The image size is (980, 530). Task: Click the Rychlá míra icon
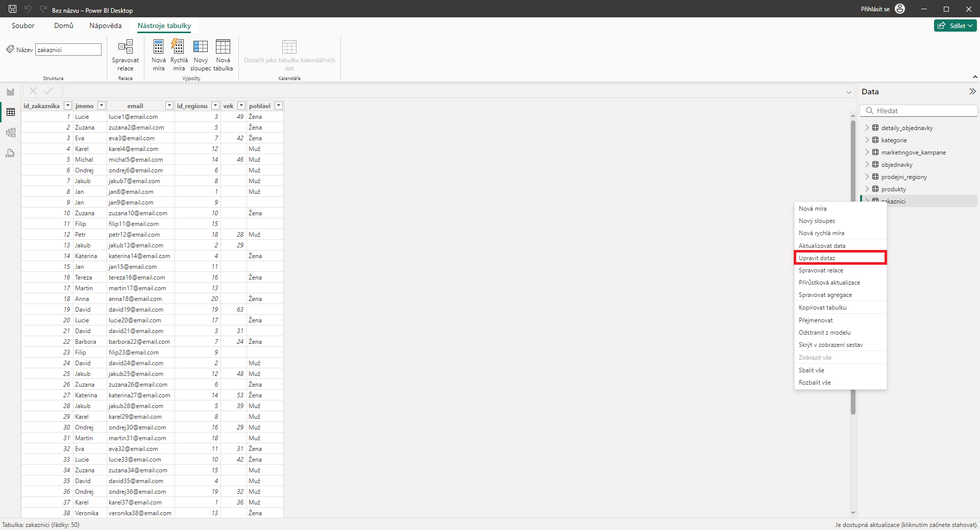click(179, 54)
